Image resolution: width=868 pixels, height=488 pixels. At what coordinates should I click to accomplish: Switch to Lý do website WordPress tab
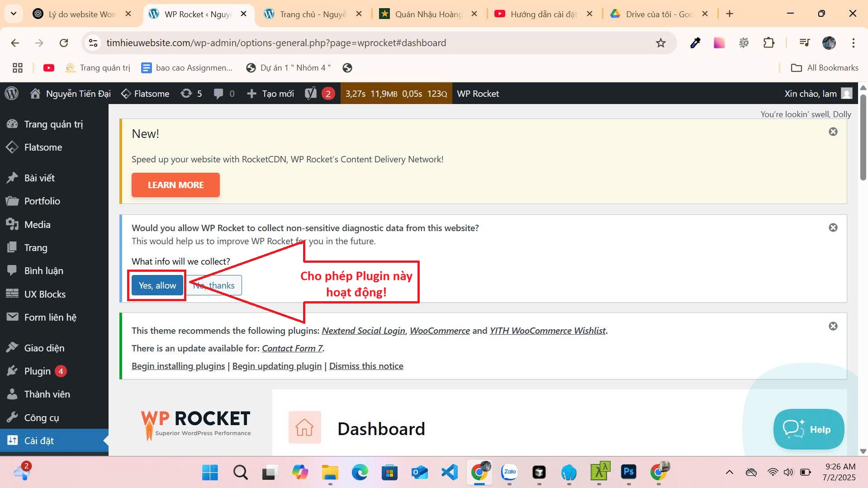(83, 14)
